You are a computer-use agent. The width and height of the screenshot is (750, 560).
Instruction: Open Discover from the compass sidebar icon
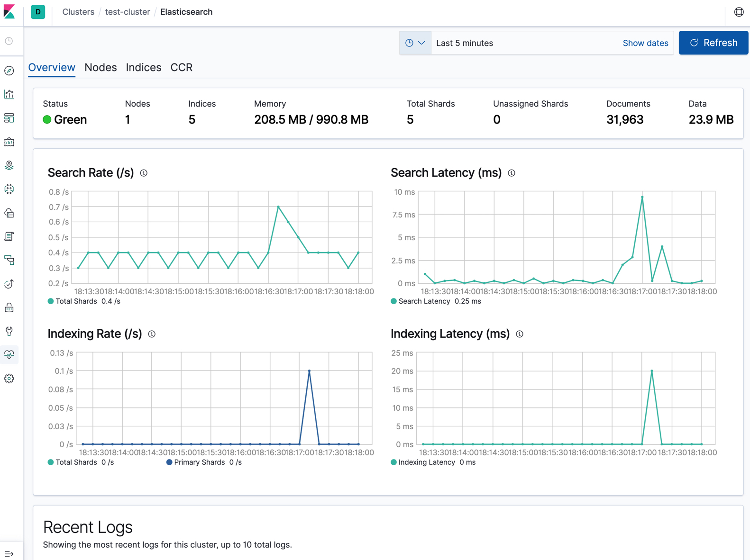(x=9, y=71)
